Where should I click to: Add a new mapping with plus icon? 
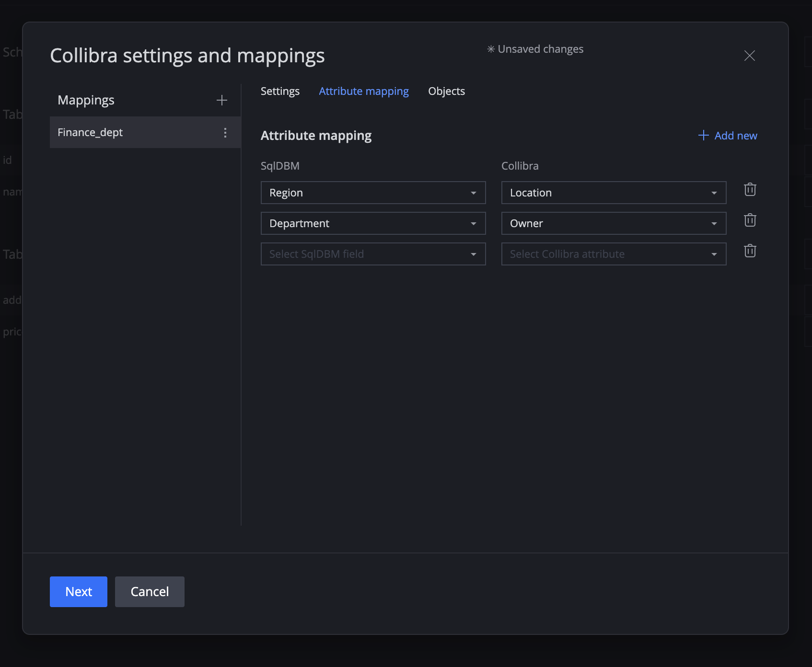pyautogui.click(x=221, y=100)
